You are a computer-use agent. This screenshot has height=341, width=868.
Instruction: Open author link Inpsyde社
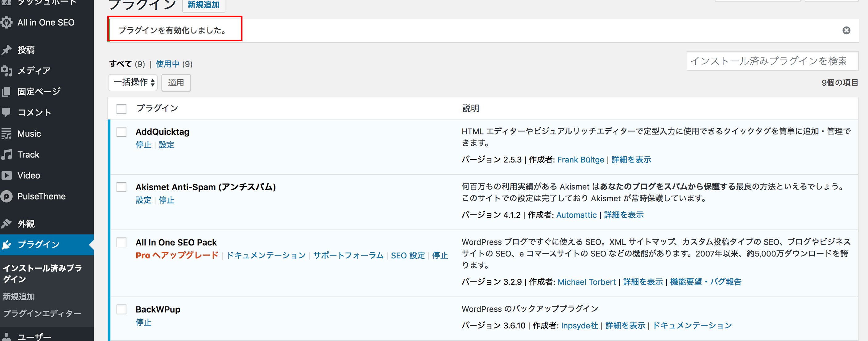[x=580, y=326]
